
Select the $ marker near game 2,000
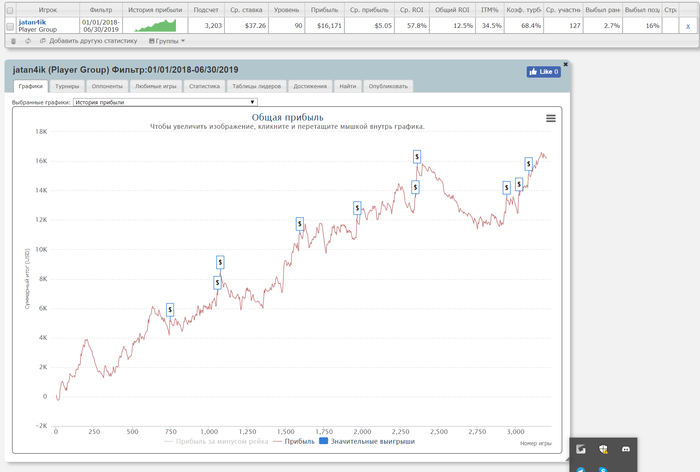(x=357, y=208)
